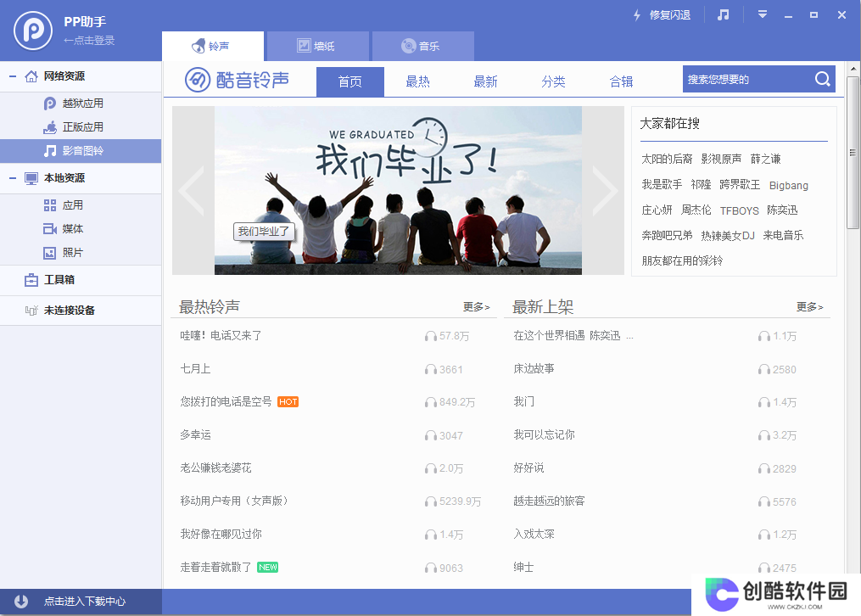Play ringtone 移动用户专用（女声版）

pyautogui.click(x=234, y=501)
